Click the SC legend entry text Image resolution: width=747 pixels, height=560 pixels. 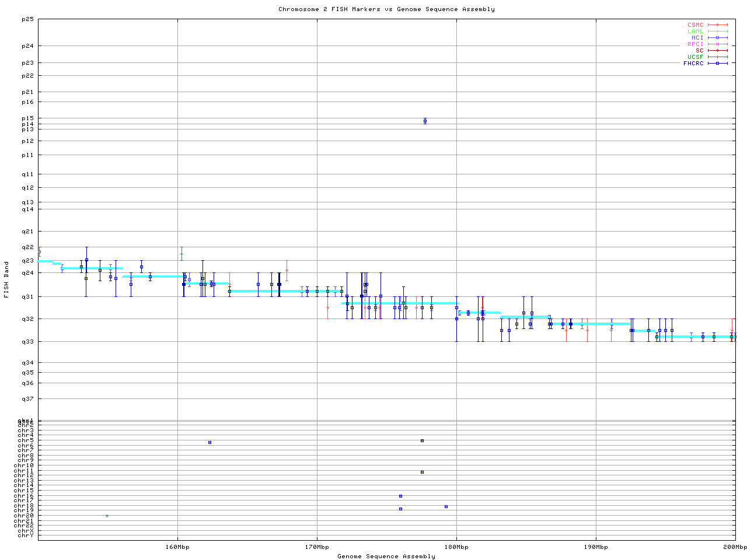pos(699,50)
